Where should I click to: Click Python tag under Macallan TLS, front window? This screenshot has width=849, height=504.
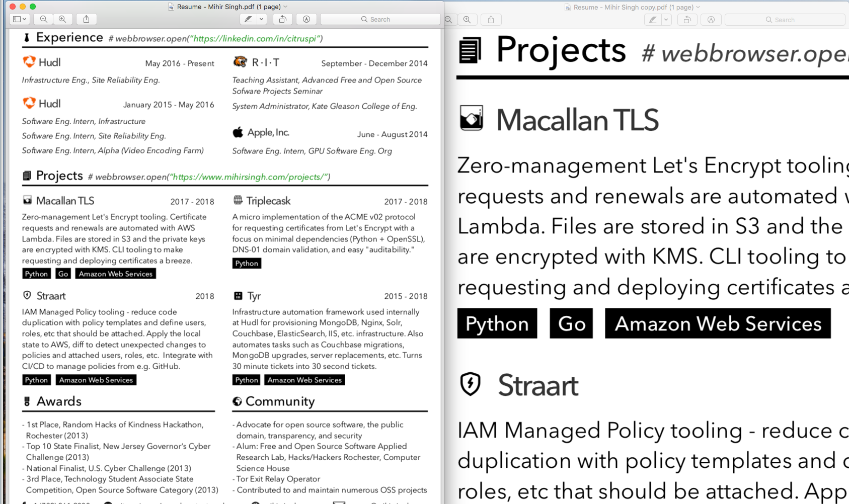click(36, 274)
